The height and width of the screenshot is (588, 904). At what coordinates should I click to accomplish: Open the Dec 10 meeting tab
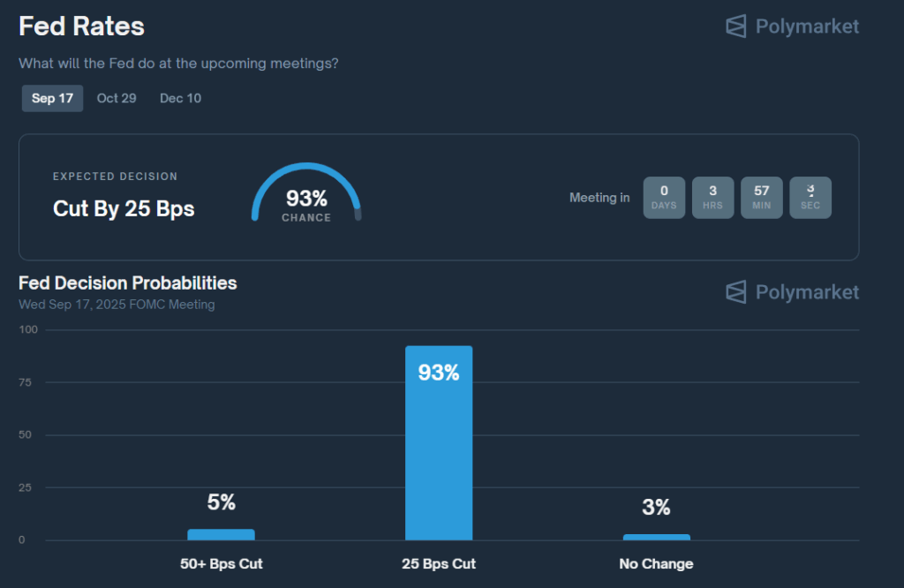pos(180,98)
